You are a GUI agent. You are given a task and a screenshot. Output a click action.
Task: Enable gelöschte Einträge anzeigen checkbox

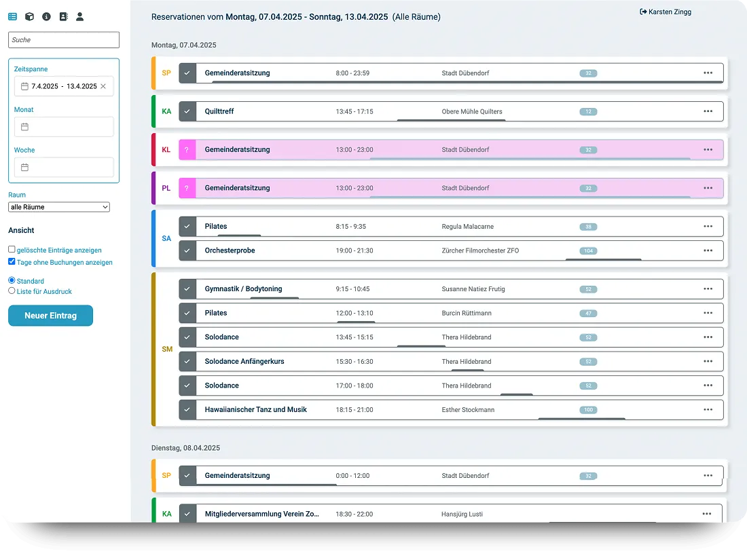(x=12, y=249)
